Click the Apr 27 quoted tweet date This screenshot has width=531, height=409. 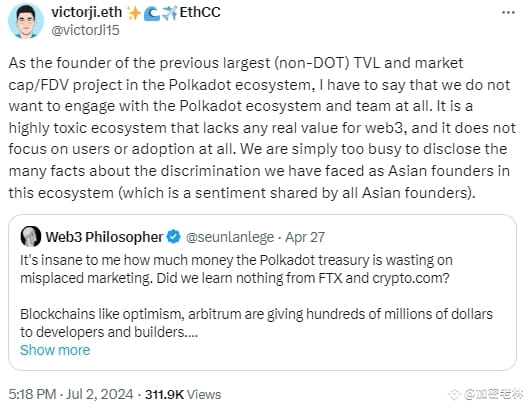[x=305, y=237]
